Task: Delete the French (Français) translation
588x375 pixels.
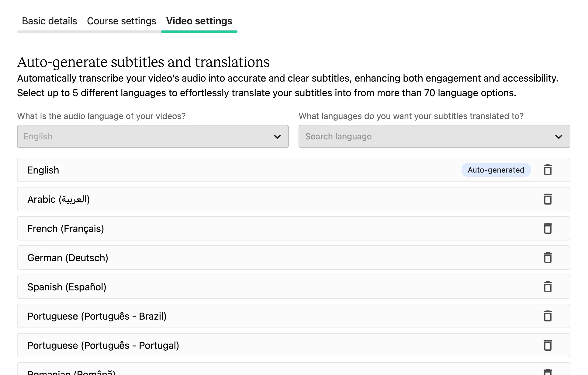Action: [548, 228]
